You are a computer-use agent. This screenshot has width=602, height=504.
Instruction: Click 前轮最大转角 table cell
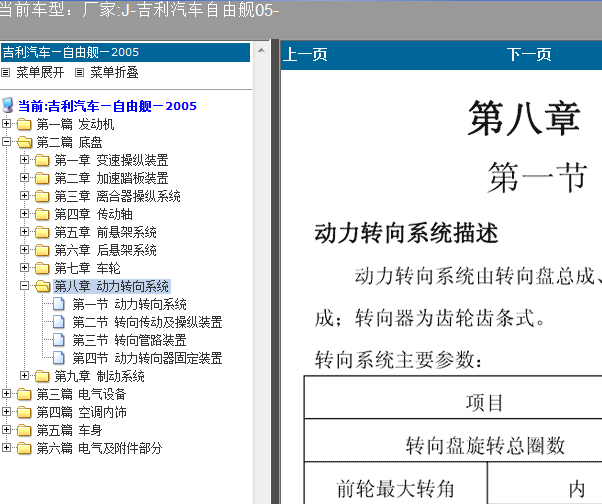tap(396, 483)
